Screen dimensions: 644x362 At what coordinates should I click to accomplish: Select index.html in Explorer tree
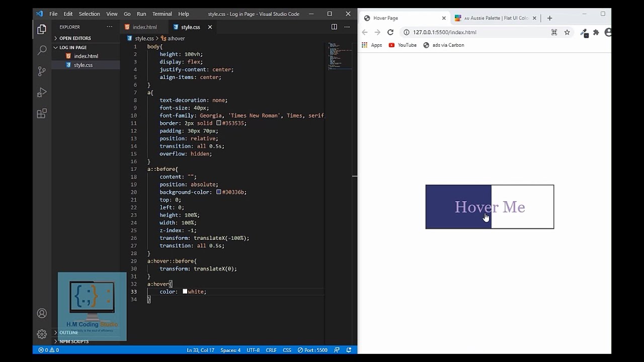(x=86, y=56)
